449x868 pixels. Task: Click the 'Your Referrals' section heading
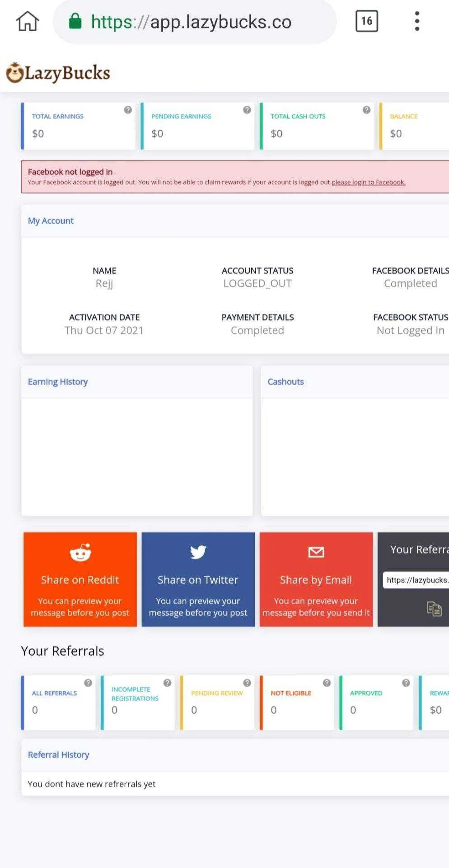[62, 651]
